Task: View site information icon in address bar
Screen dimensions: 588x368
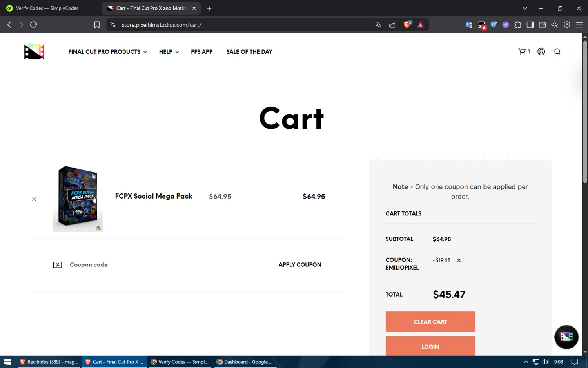Action: 113,25
